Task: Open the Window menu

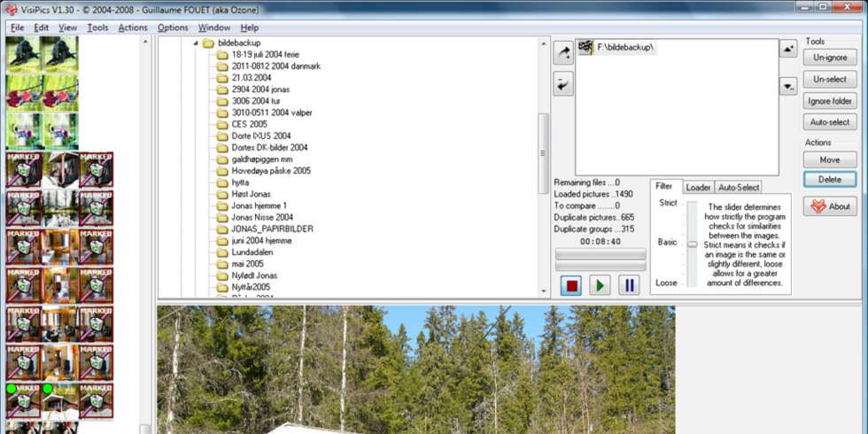Action: tap(214, 27)
